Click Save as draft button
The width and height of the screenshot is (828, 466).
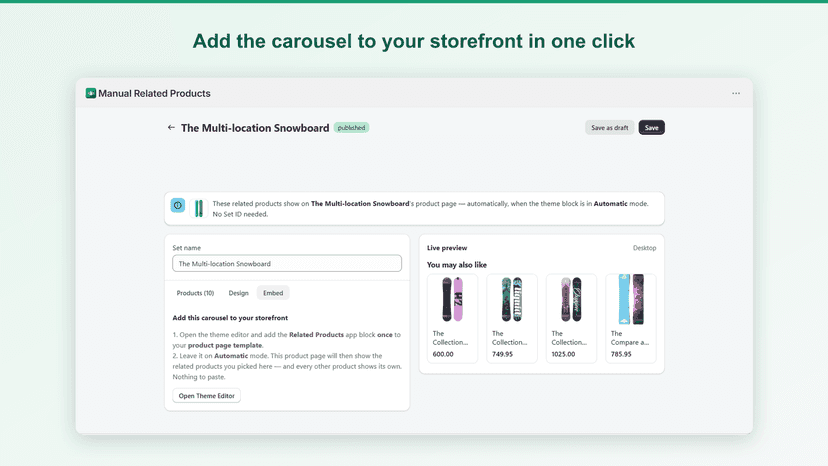609,127
